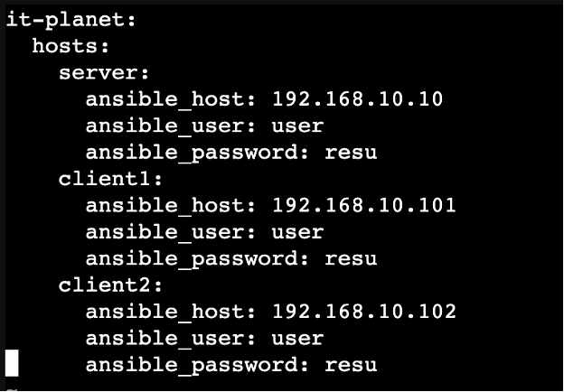Image resolution: width=564 pixels, height=392 pixels.
Task: Click the ansible_user key under client2
Action: pyautogui.click(x=167, y=339)
